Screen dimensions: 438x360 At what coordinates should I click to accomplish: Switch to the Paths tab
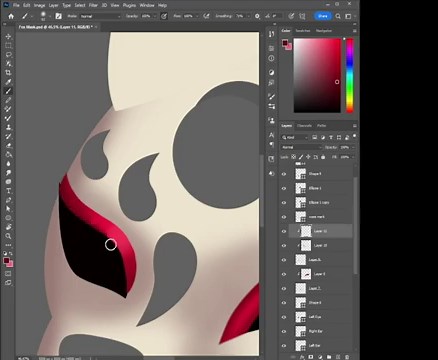pyautogui.click(x=322, y=126)
